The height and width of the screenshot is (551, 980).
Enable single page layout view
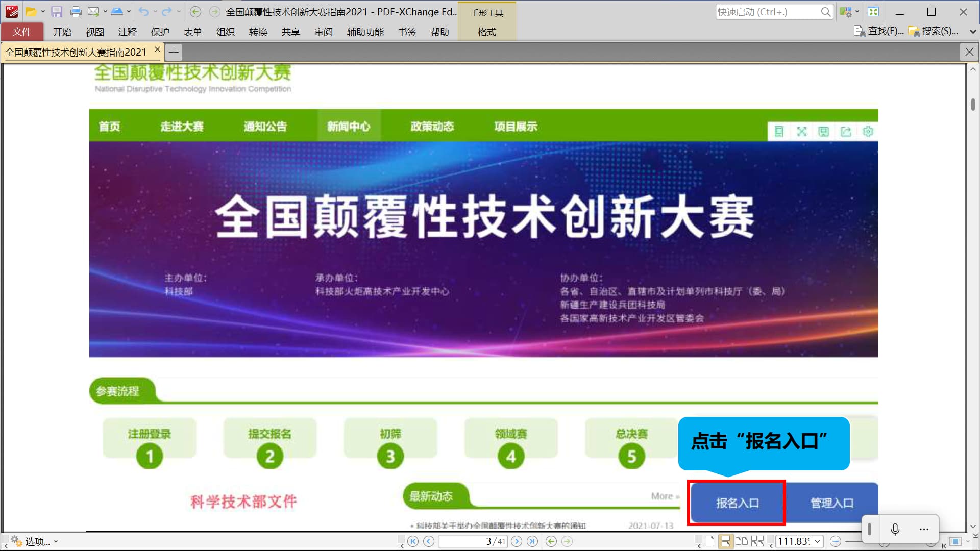coord(710,541)
